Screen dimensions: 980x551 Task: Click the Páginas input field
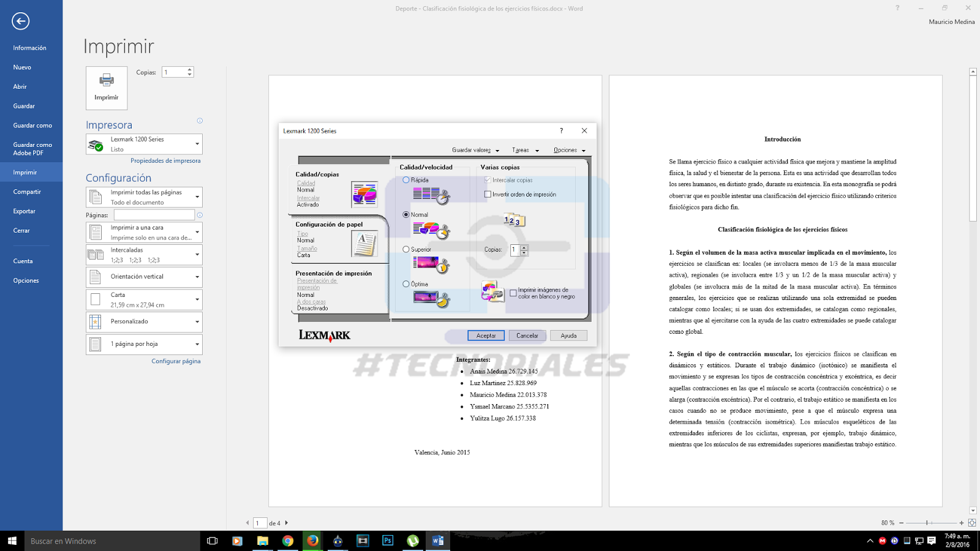(x=154, y=215)
